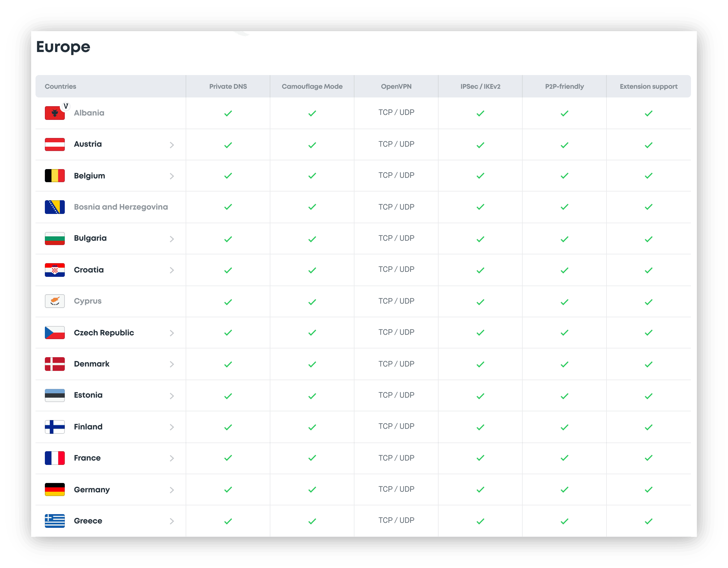The height and width of the screenshot is (568, 728).
Task: Click the Albania flag icon
Action: coord(54,113)
